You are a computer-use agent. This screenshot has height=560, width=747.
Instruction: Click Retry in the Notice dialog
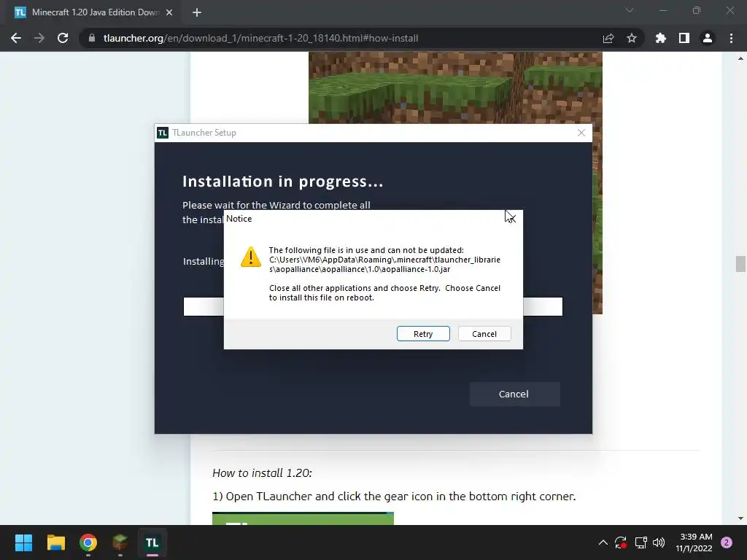click(423, 334)
